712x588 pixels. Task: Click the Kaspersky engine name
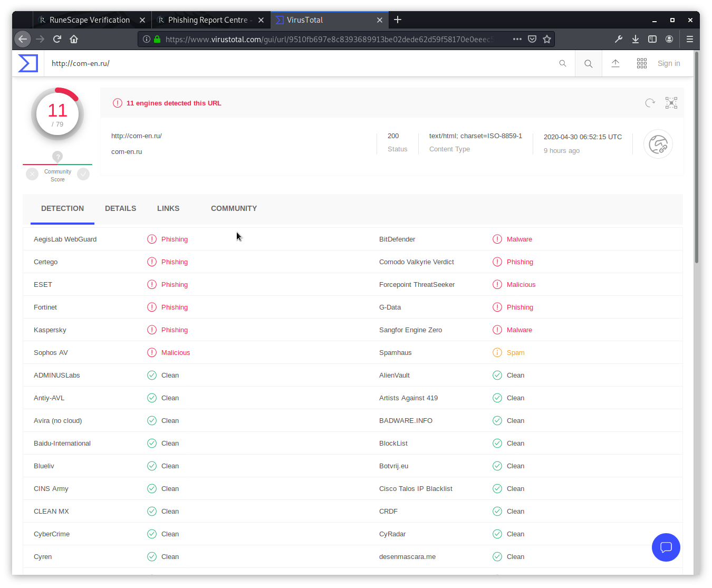point(50,330)
